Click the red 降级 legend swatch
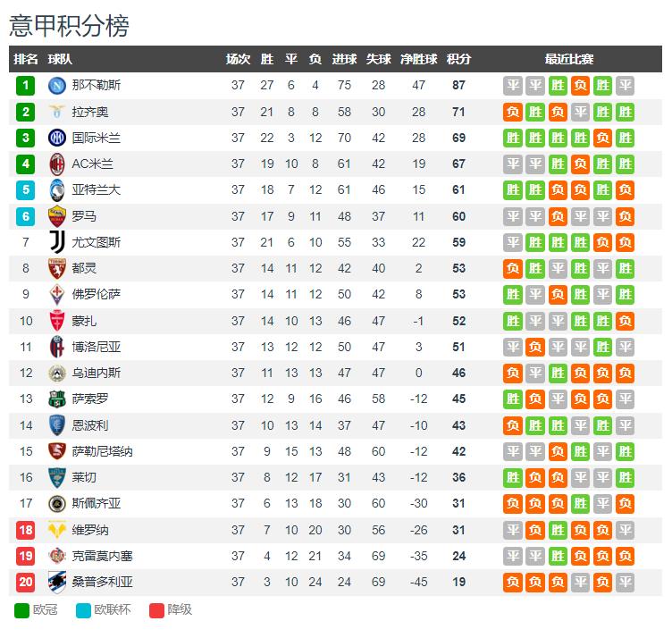The image size is (672, 638). tap(156, 610)
